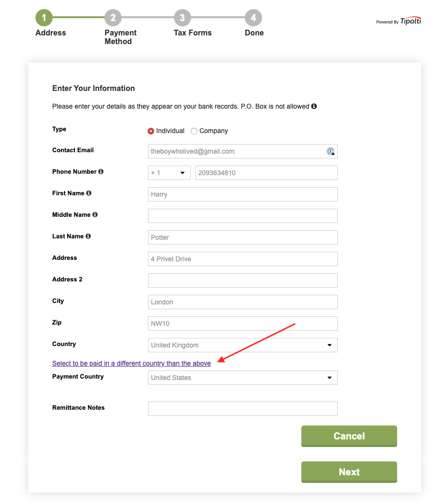Click the Middle Name info icon
446x504 pixels.
pos(95,215)
